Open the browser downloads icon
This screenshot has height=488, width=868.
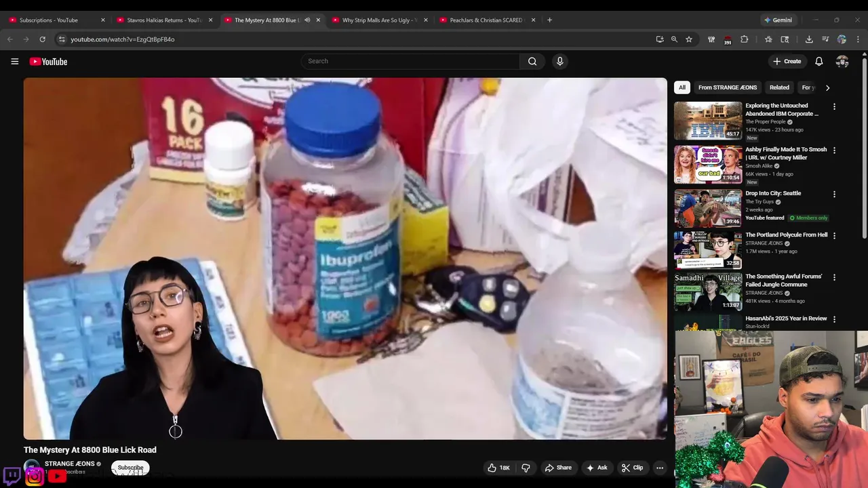coord(809,39)
